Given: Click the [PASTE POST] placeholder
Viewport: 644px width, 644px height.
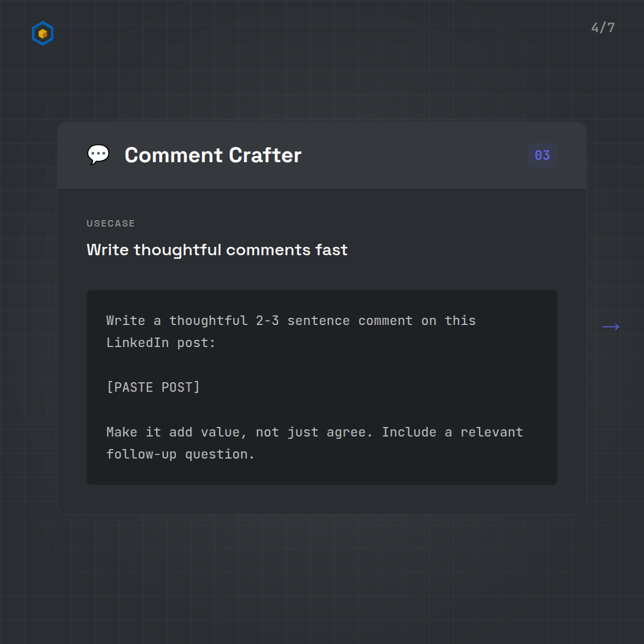Looking at the screenshot, I should (153, 387).
